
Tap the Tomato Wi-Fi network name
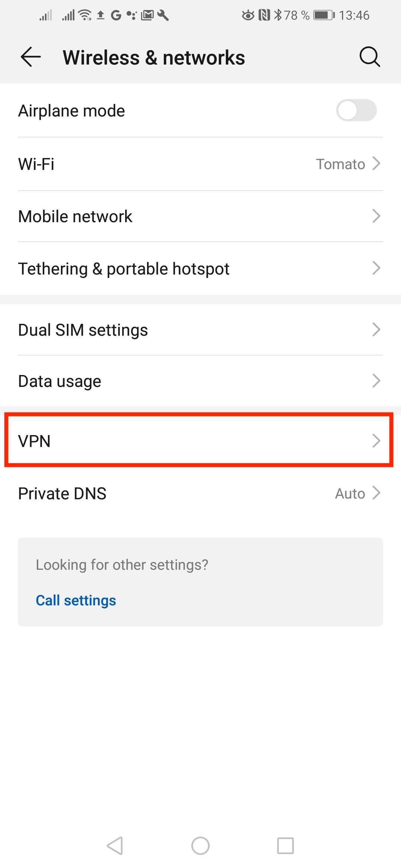coord(340,164)
